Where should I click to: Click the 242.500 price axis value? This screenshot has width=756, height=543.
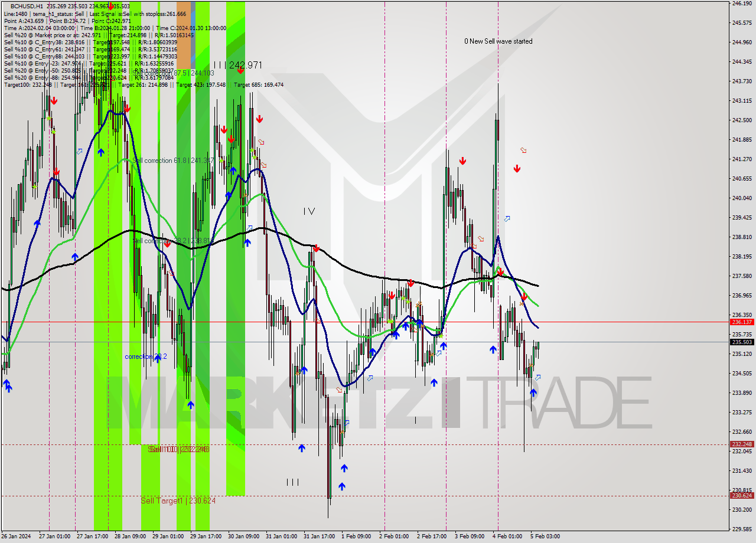tap(741, 120)
